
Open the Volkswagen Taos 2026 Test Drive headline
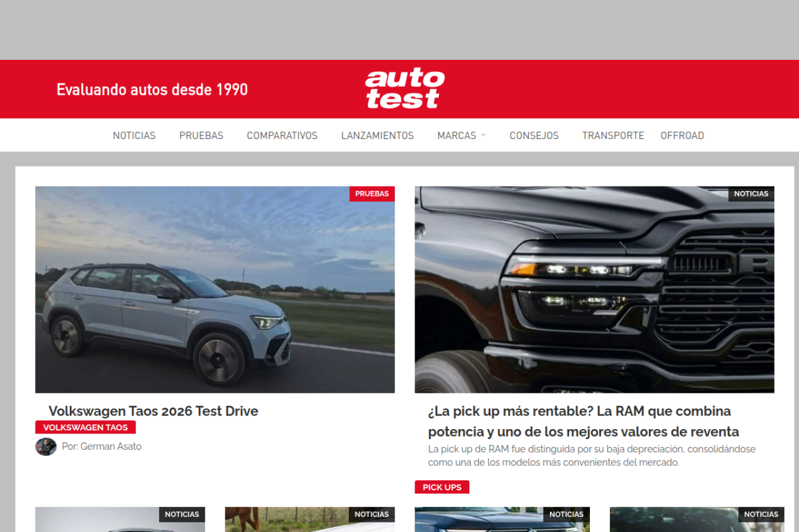coord(154,411)
